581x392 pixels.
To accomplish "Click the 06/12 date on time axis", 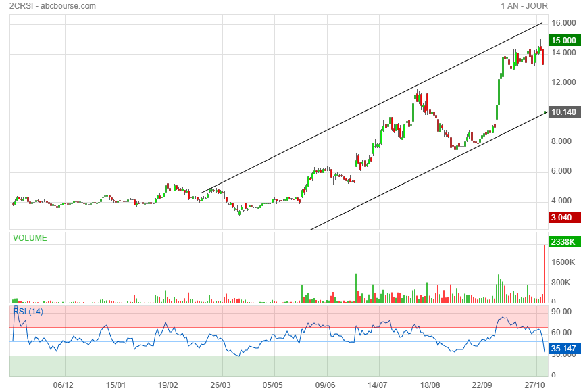I will tap(63, 385).
